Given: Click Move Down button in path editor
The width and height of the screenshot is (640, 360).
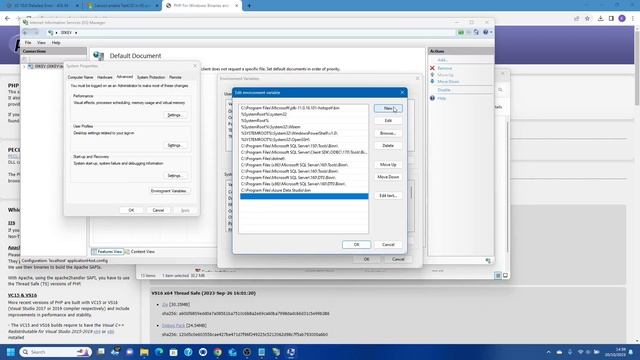Looking at the screenshot, I should 388,177.
